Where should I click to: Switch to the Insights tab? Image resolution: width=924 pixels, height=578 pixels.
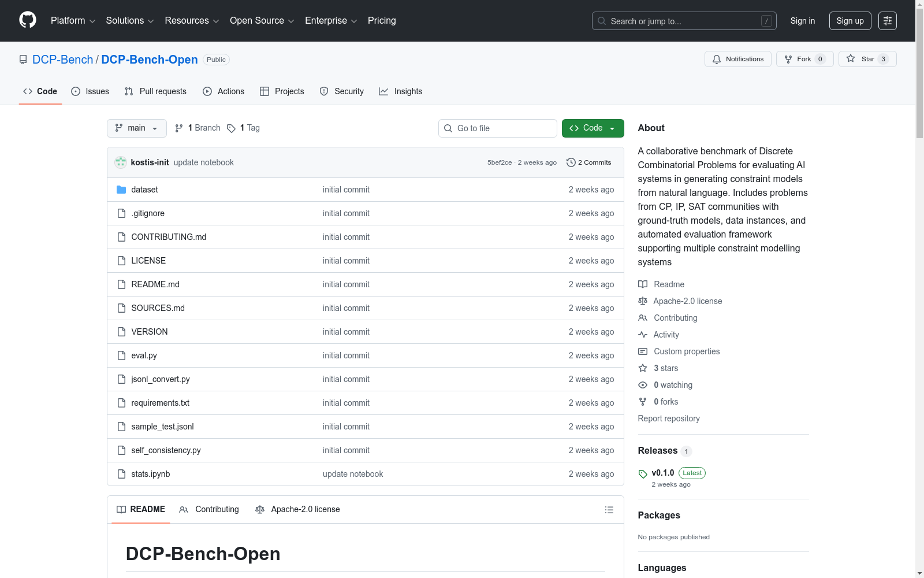click(401, 91)
